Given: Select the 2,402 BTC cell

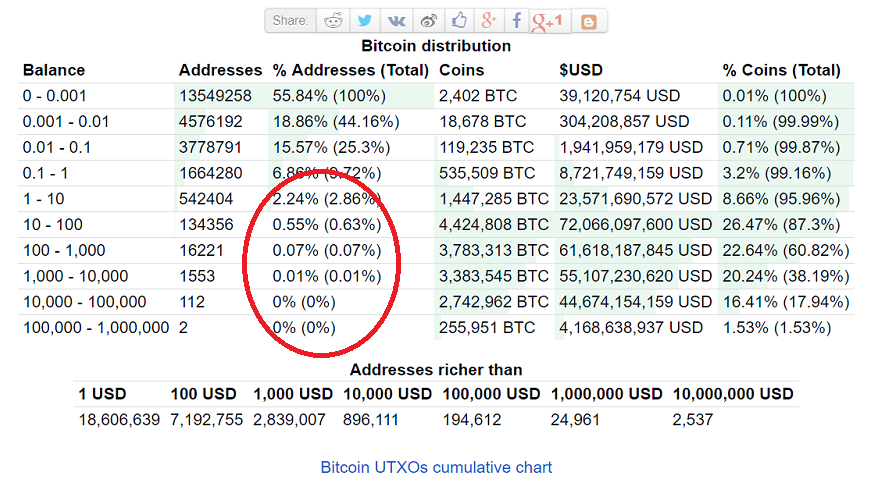Looking at the screenshot, I should (x=478, y=96).
